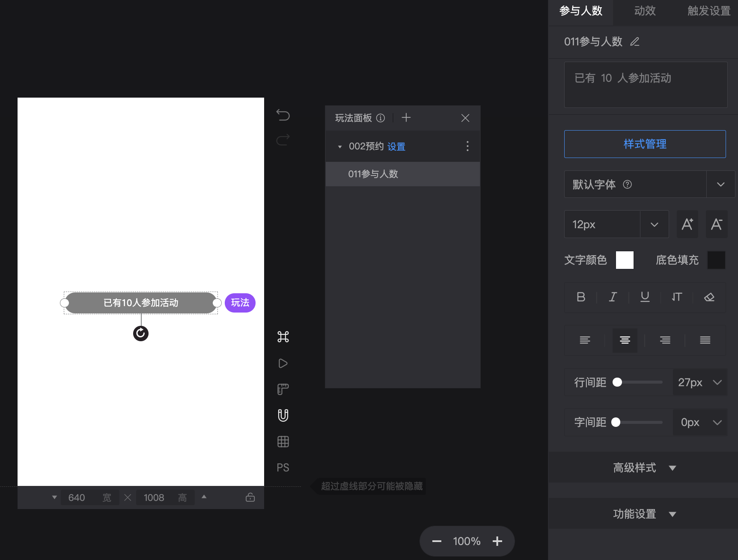Click the command shortcut key icon
The height and width of the screenshot is (560, 738).
[x=283, y=337]
